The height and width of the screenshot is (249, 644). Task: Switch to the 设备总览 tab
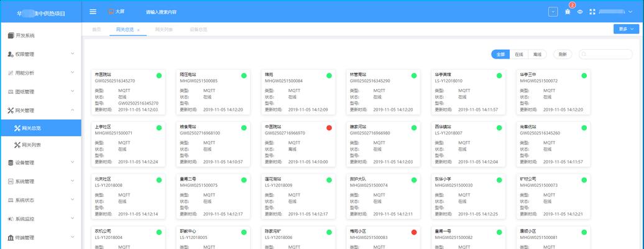[198, 29]
